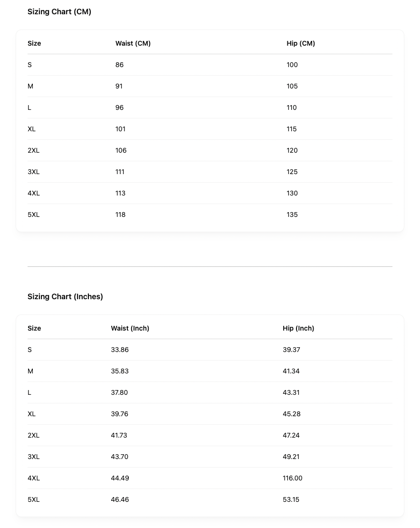Select the Size header in the Inches chart
Image resolution: width=420 pixels, height=528 pixels.
tap(34, 328)
